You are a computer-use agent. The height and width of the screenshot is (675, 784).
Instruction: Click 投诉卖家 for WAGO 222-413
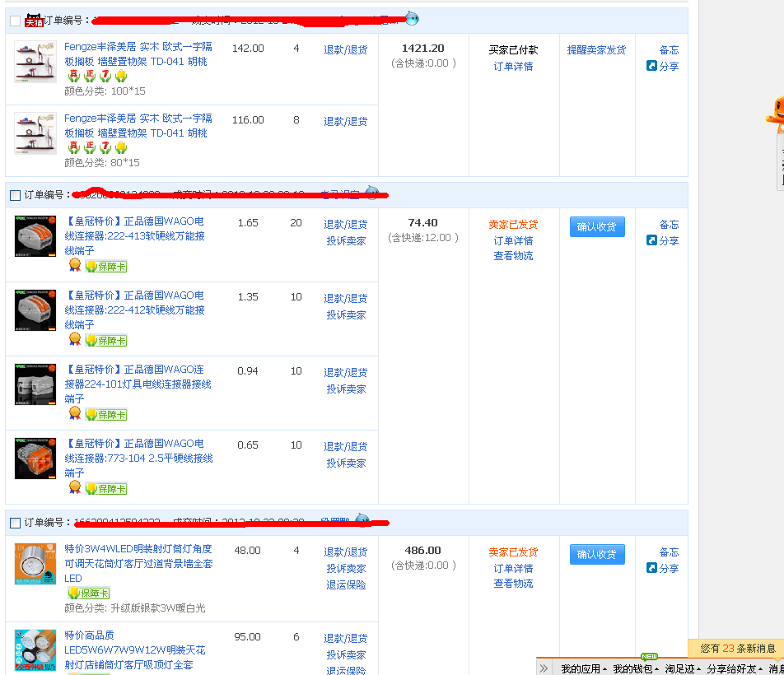point(346,241)
